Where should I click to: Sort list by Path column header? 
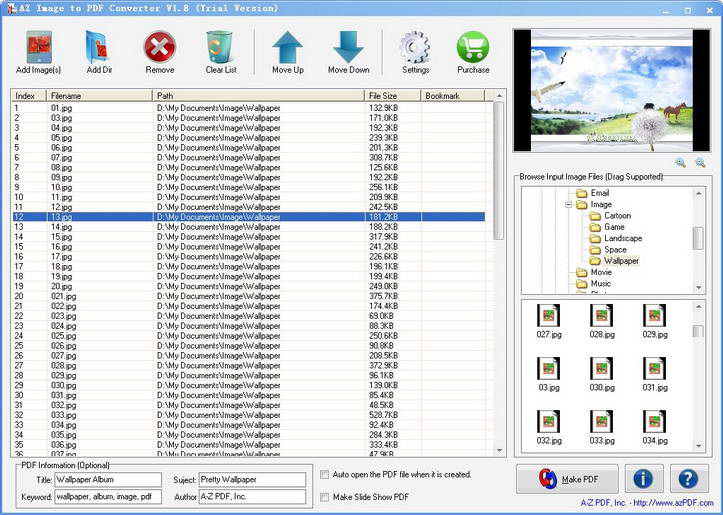pos(258,96)
